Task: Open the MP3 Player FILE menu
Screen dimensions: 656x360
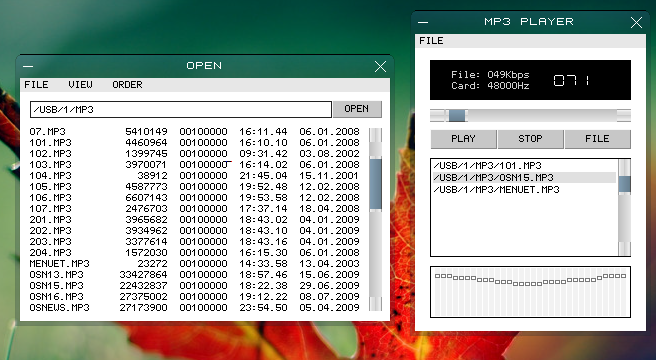Action: click(431, 41)
